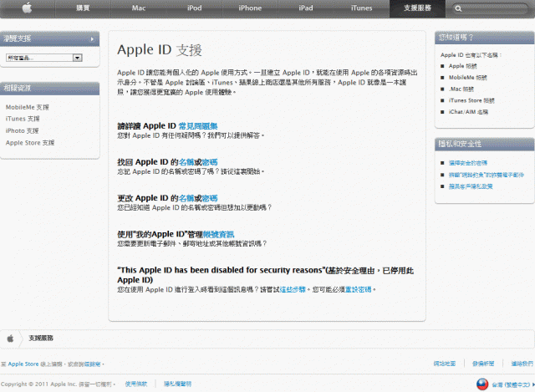Open iPhoto 支援 sidebar link
This screenshot has height=392, width=535.
point(23,130)
